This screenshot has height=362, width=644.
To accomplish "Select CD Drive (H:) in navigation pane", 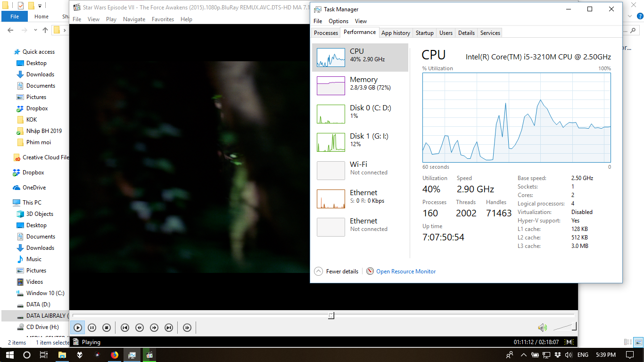I will [42, 327].
